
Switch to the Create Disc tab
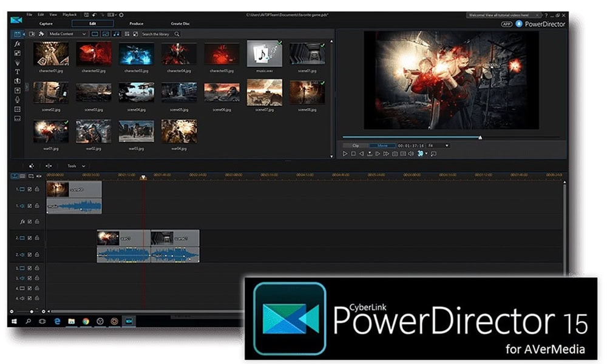coord(180,24)
